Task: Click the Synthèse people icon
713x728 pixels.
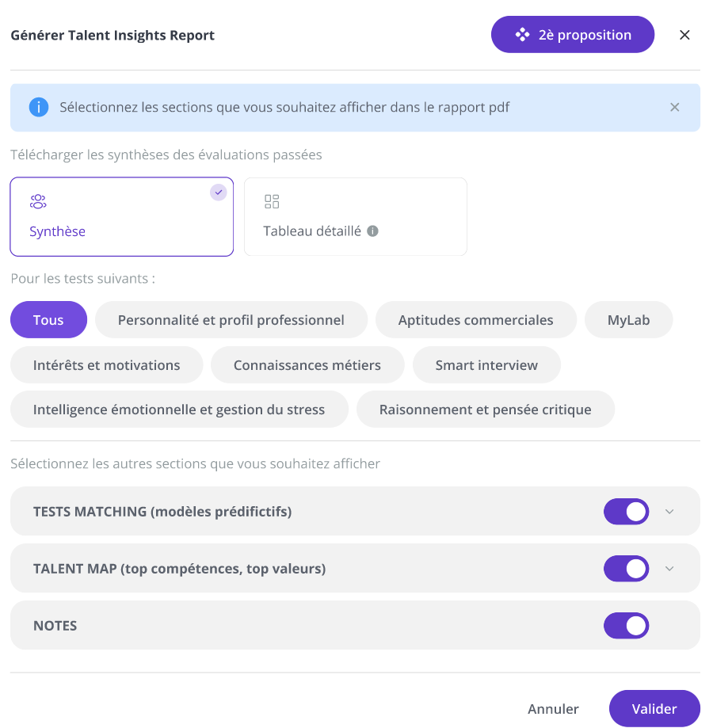Action: point(38,201)
